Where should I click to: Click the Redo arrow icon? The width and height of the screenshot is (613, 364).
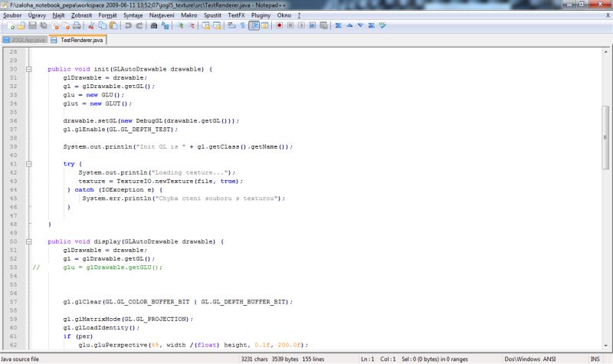[x=139, y=25]
